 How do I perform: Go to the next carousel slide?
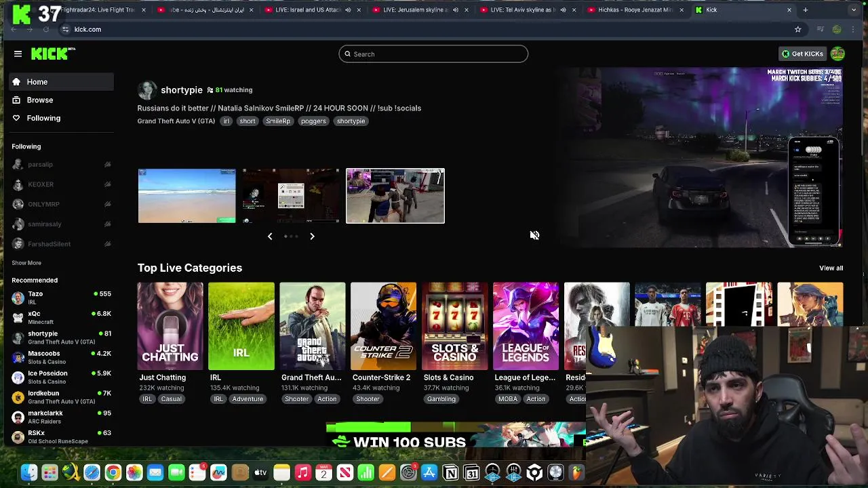point(312,236)
